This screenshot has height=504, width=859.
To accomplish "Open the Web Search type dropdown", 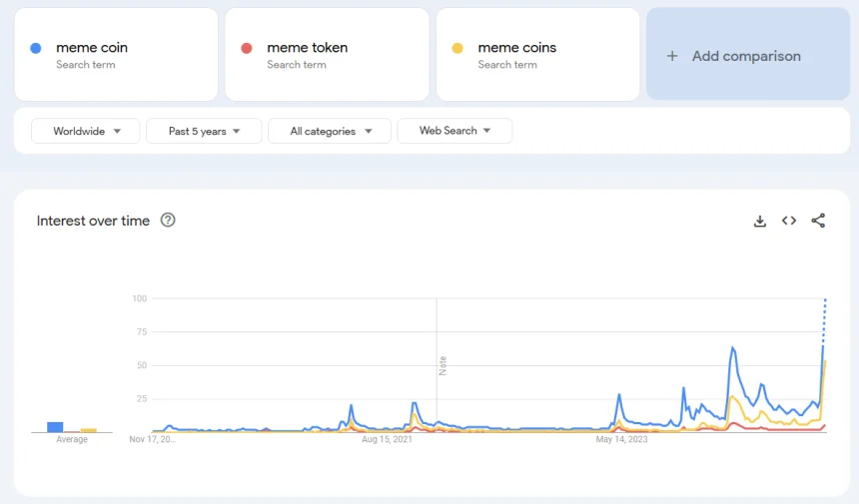I will (454, 131).
